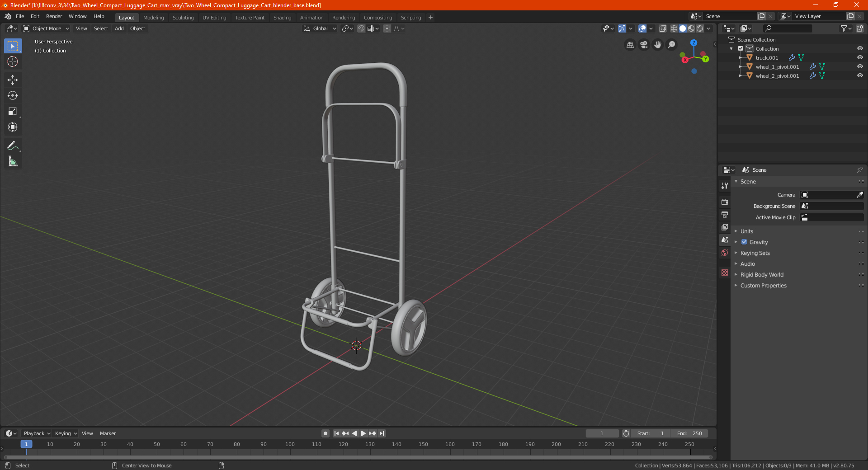This screenshot has height=470, width=868.
Task: Uncheck the Collection exclude checkbox
Action: point(741,48)
